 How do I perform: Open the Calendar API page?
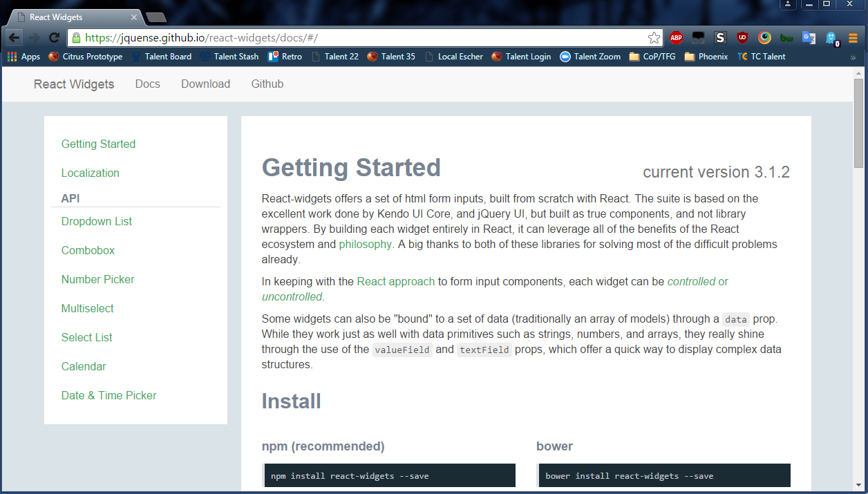point(84,366)
